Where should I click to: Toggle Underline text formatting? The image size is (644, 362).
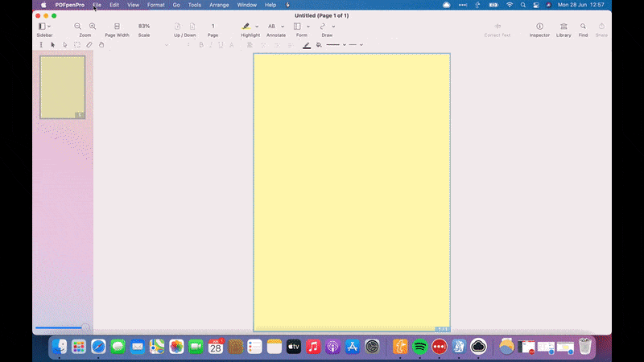point(221,45)
